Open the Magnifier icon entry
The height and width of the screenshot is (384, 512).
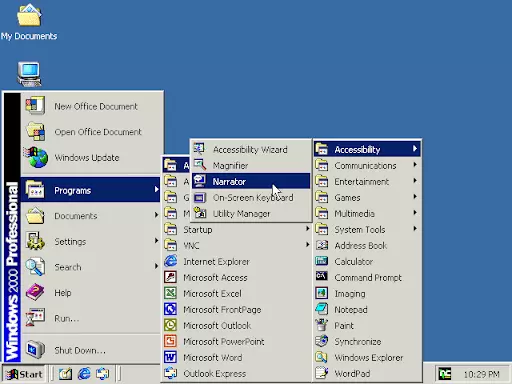click(200, 165)
